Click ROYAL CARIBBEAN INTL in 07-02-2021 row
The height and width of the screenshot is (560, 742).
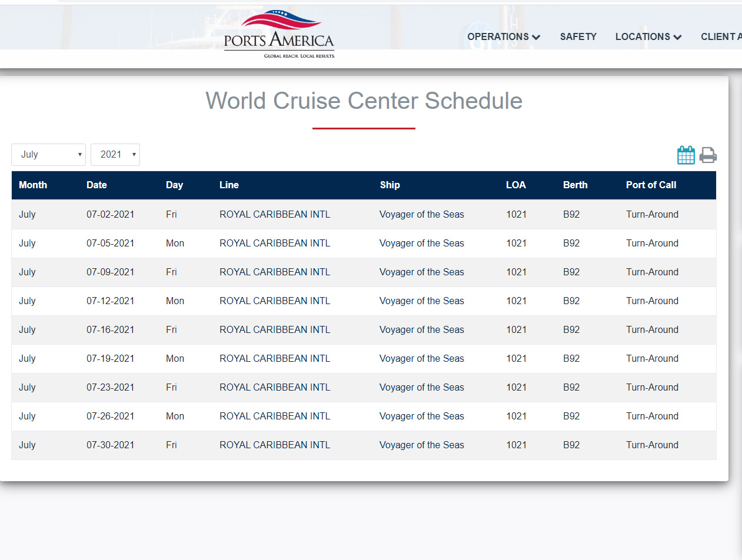[275, 214]
